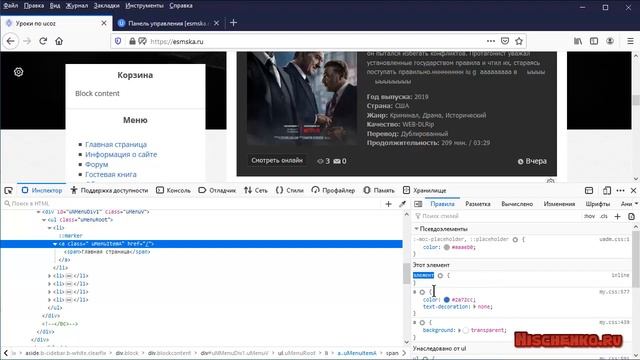Reload the page with the refresh icon
Image resolution: width=640 pixels, height=360 pixels.
pyautogui.click(x=43, y=41)
